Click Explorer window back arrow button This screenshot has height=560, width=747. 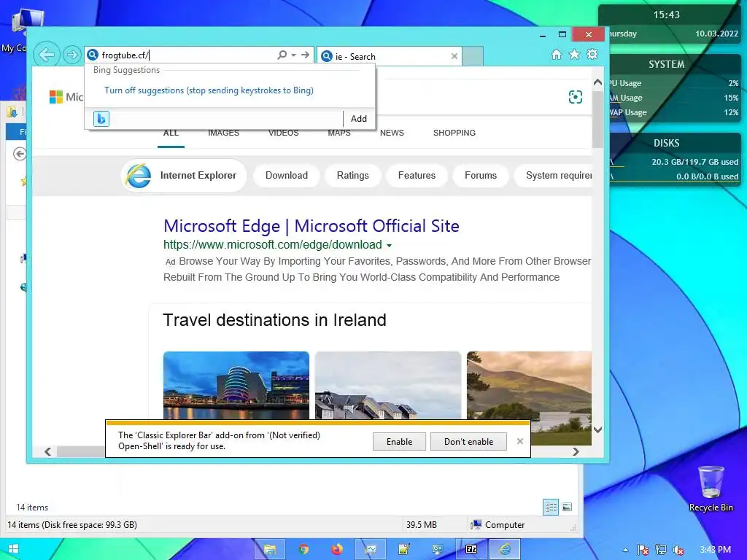[x=20, y=154]
